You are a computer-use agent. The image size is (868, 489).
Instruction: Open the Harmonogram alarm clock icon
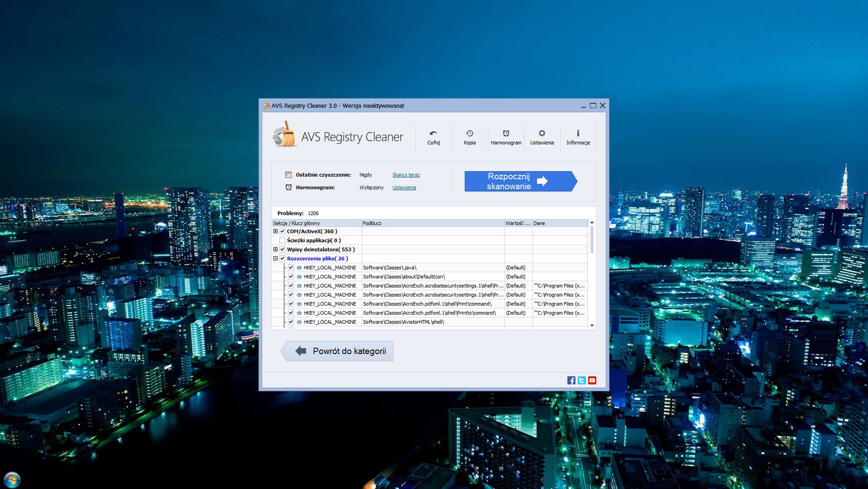(506, 133)
